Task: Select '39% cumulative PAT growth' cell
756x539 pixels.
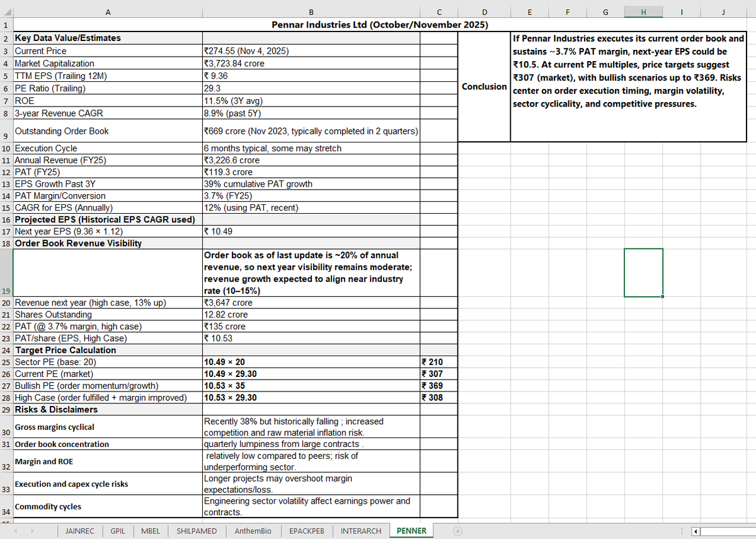Action: [x=311, y=184]
